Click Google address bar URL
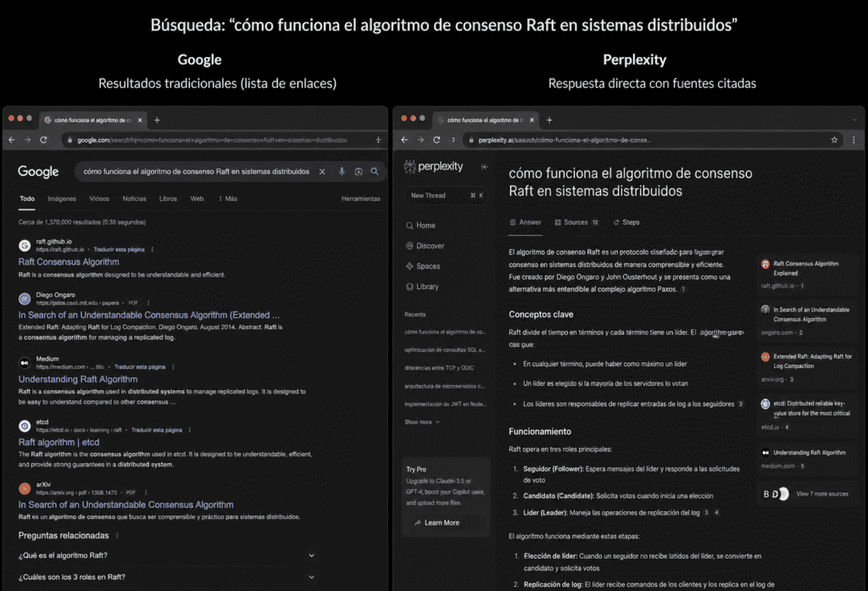 [212, 140]
